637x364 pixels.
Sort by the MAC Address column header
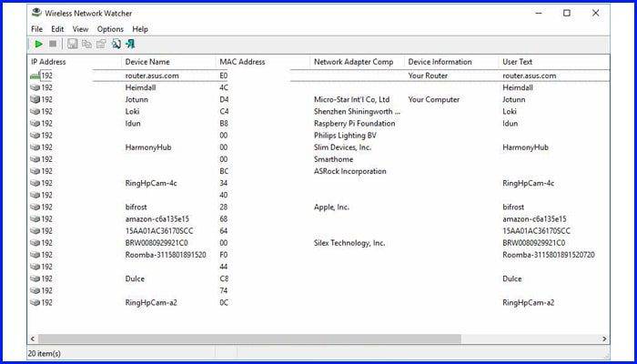[262, 62]
